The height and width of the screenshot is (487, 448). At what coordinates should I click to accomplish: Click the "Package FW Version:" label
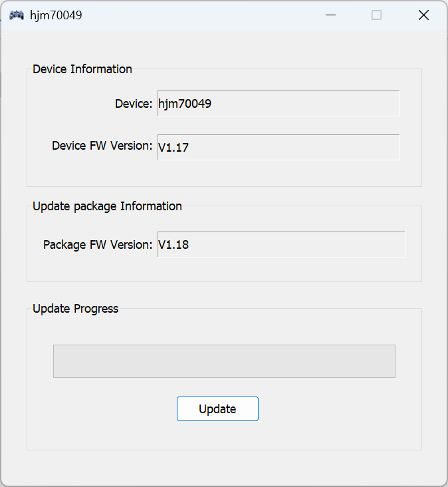tap(98, 245)
